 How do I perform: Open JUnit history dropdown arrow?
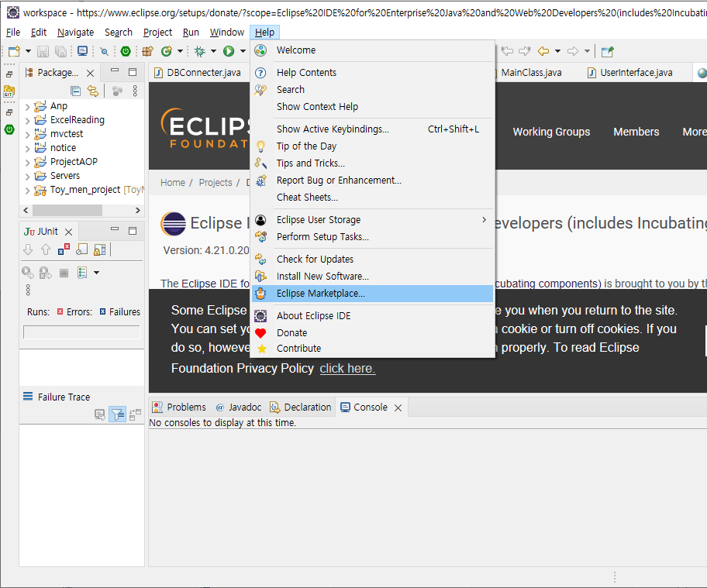96,273
